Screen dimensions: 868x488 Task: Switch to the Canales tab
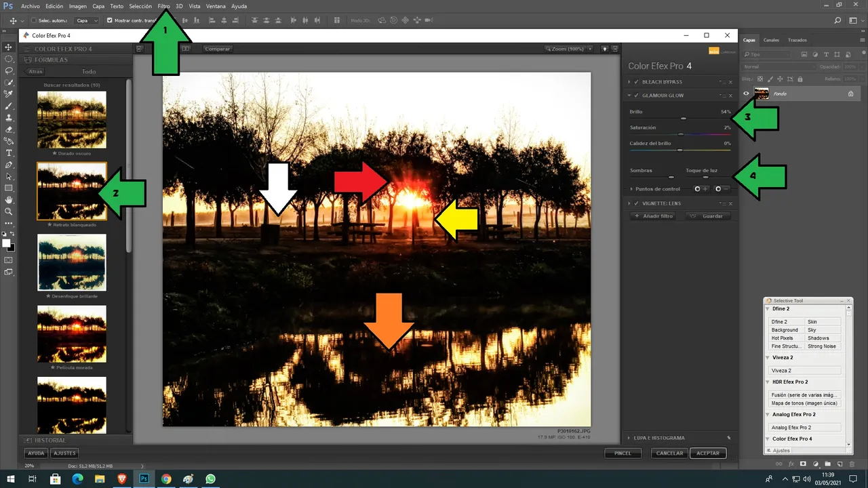coord(771,40)
